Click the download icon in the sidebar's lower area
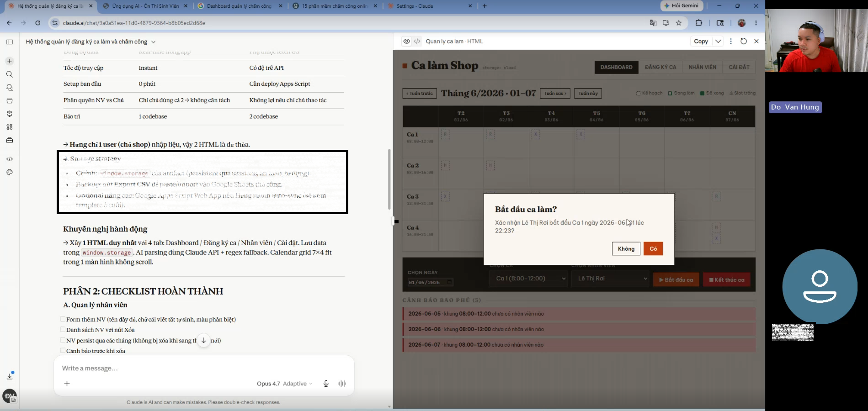Screen dimensions: 868x411 tap(10, 376)
